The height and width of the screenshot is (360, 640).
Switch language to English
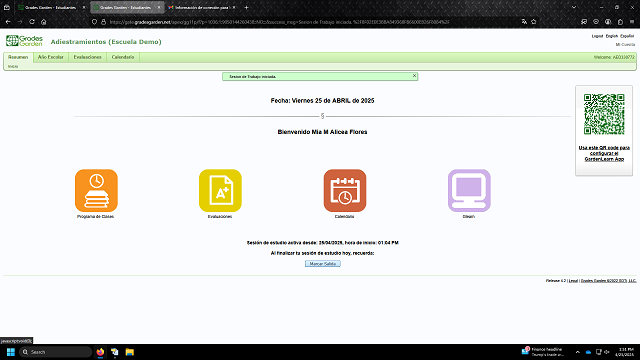pyautogui.click(x=611, y=36)
